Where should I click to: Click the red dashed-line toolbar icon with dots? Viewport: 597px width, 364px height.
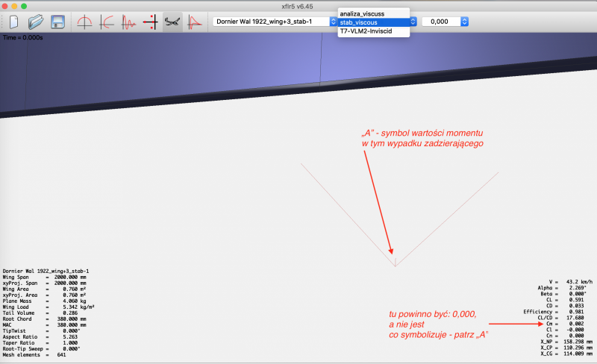pyautogui.click(x=150, y=22)
